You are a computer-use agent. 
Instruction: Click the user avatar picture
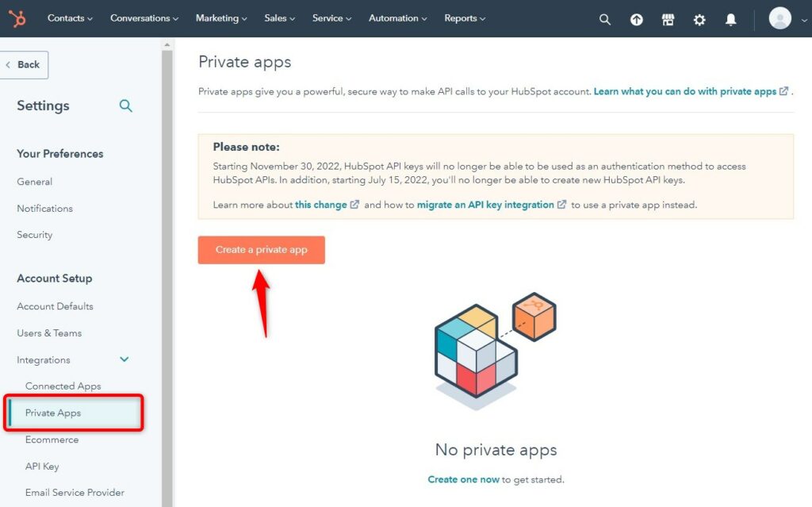pos(780,19)
